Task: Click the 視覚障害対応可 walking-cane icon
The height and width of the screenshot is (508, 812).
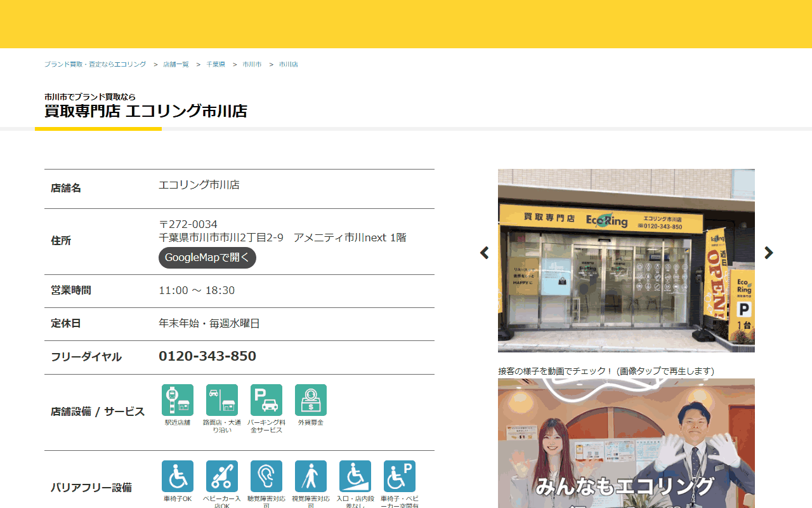Action: coord(311,476)
